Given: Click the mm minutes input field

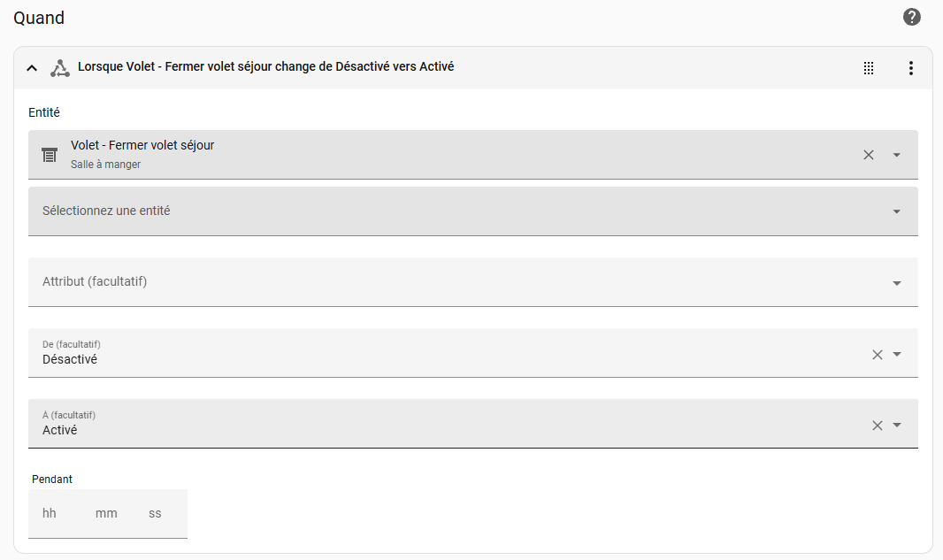Looking at the screenshot, I should pos(106,513).
